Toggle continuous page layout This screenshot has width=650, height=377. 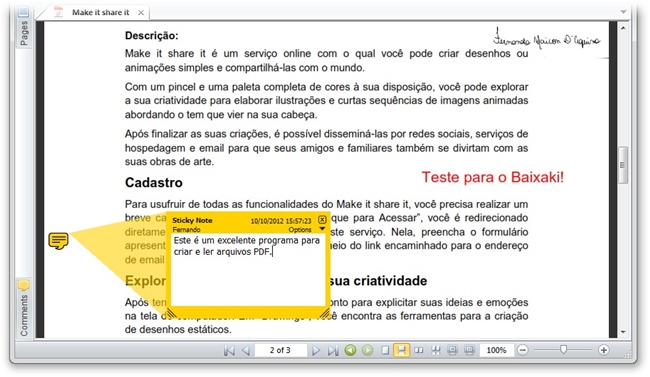coord(401,350)
